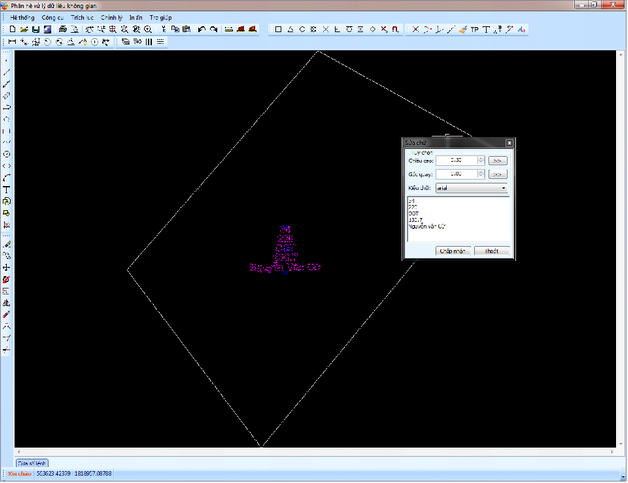Click the Góc quay value spinner arrows

pos(481,174)
